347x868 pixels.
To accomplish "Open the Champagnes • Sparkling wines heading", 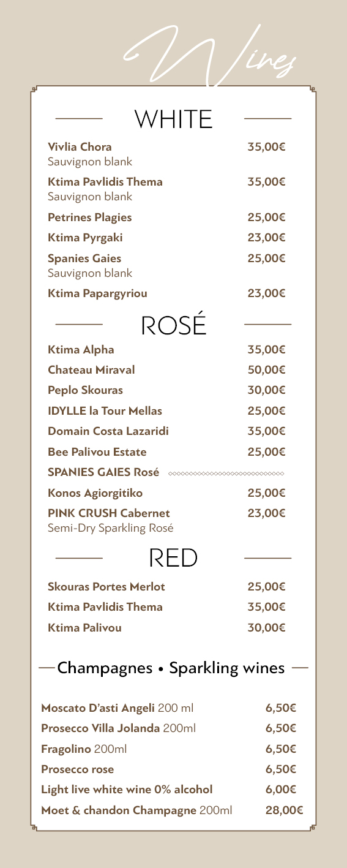I will (x=171, y=667).
